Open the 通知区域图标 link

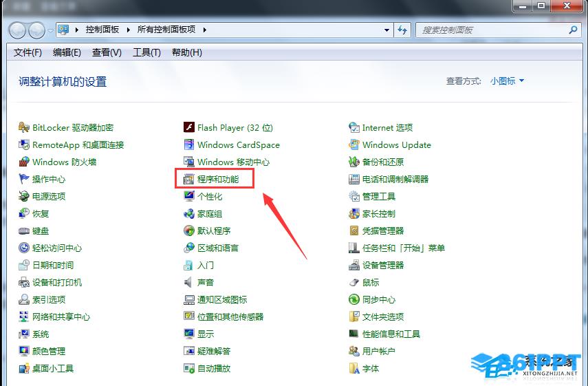tap(222, 299)
